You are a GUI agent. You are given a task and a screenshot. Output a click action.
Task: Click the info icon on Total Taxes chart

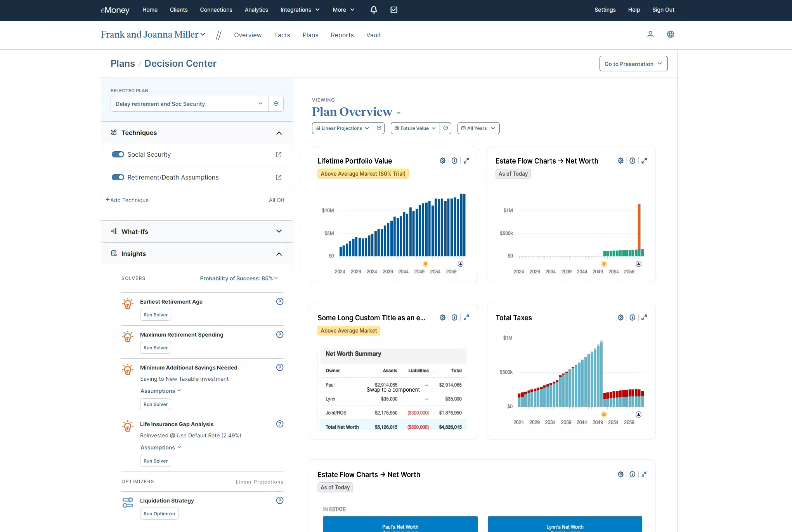click(x=633, y=317)
